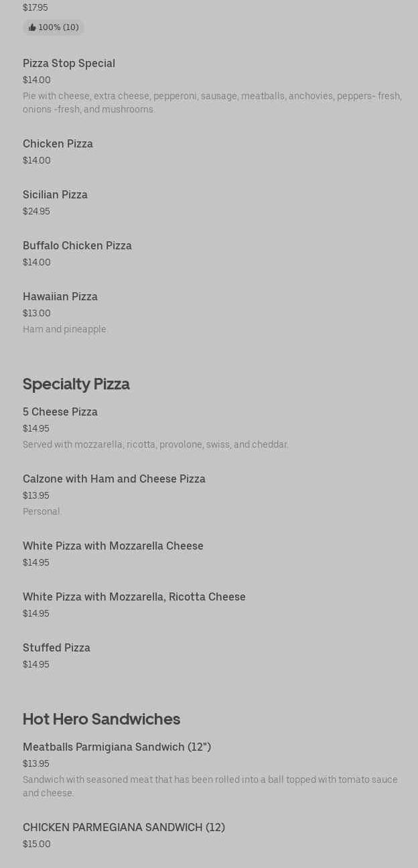Image resolution: width=418 pixels, height=868 pixels.
Task: Select Calzone with Ham and Cheese Pizza
Action: click(115, 479)
